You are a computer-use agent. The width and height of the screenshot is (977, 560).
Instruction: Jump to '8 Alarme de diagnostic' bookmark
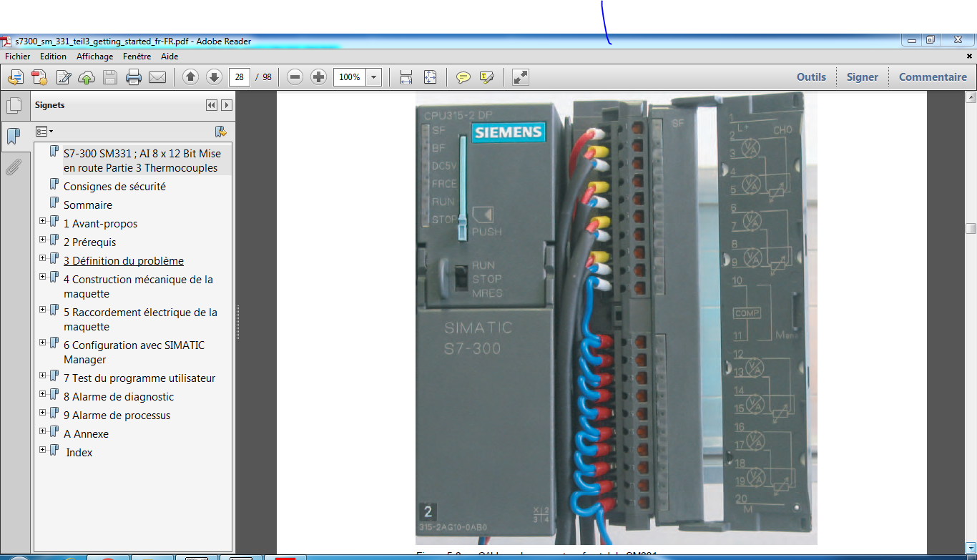pyautogui.click(x=118, y=397)
